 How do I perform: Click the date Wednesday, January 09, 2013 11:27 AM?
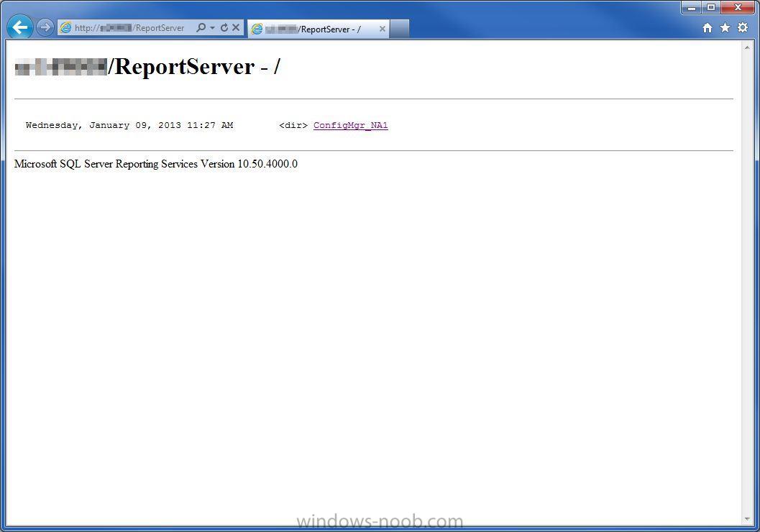129,126
